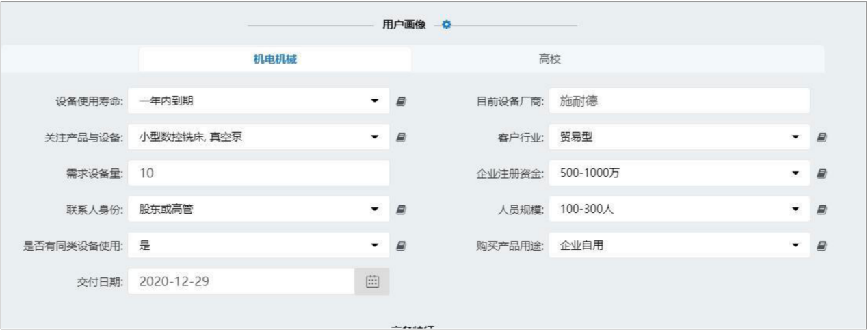Click the book icon beside 关注产品与设备

coord(402,138)
